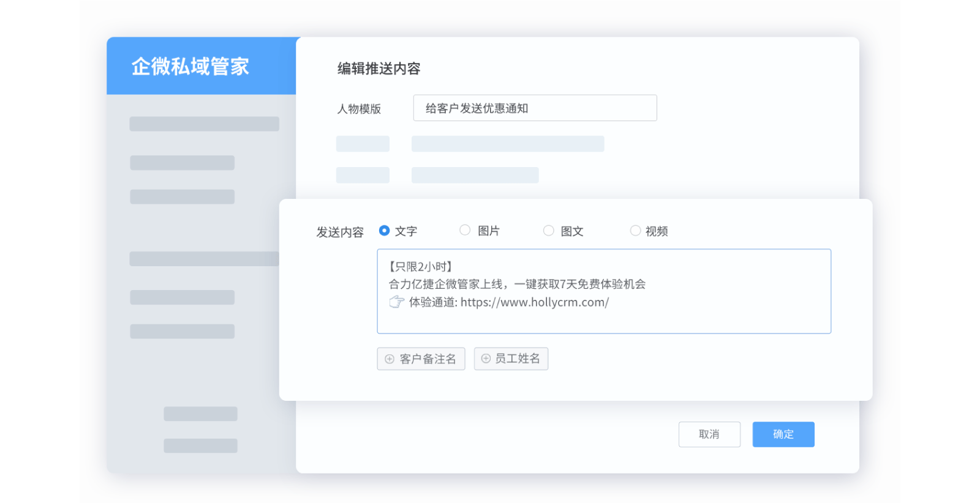Click the 取消 button
Screen dimensions: 980x503
click(709, 434)
